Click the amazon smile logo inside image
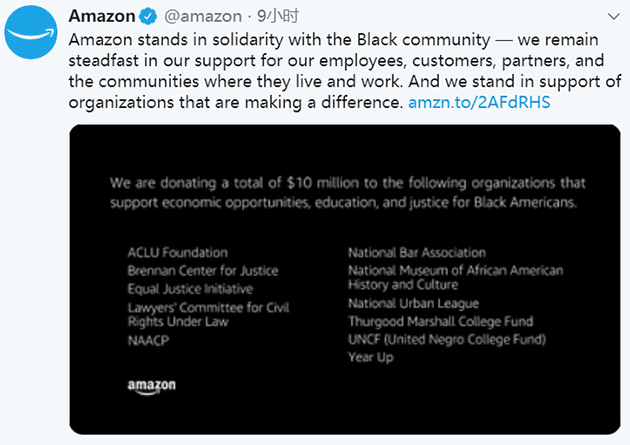The image size is (630, 445). coord(151,387)
